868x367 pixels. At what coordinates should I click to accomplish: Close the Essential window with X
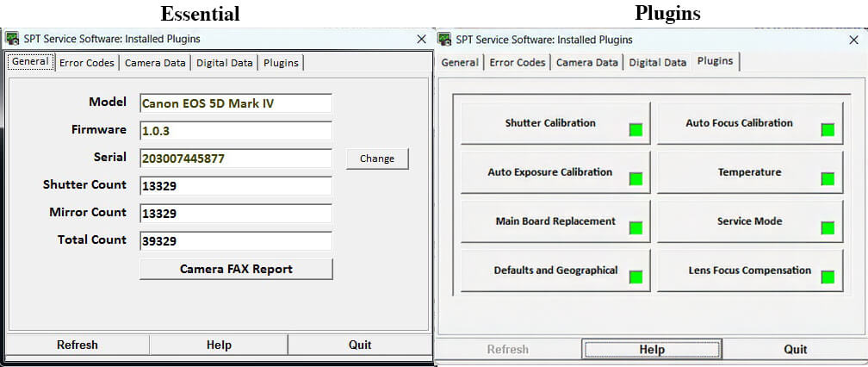[421, 40]
